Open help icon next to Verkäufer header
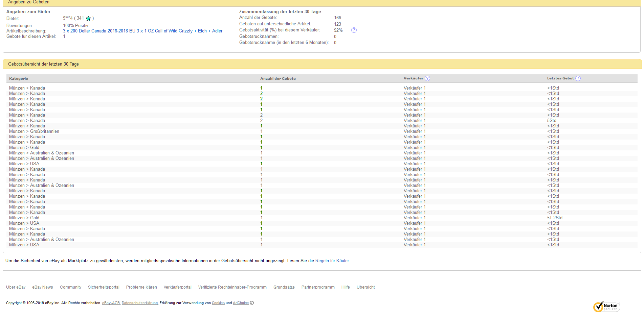This screenshot has width=644, height=319. point(427,78)
